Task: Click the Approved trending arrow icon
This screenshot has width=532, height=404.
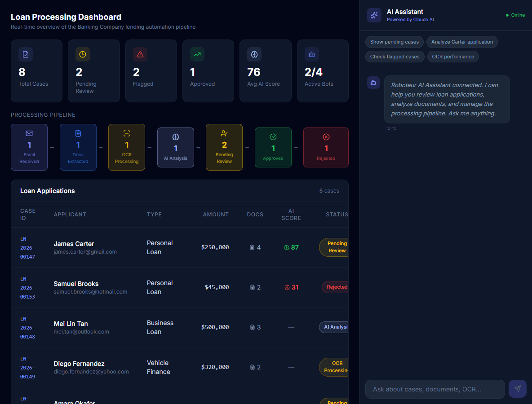Action: (197, 54)
